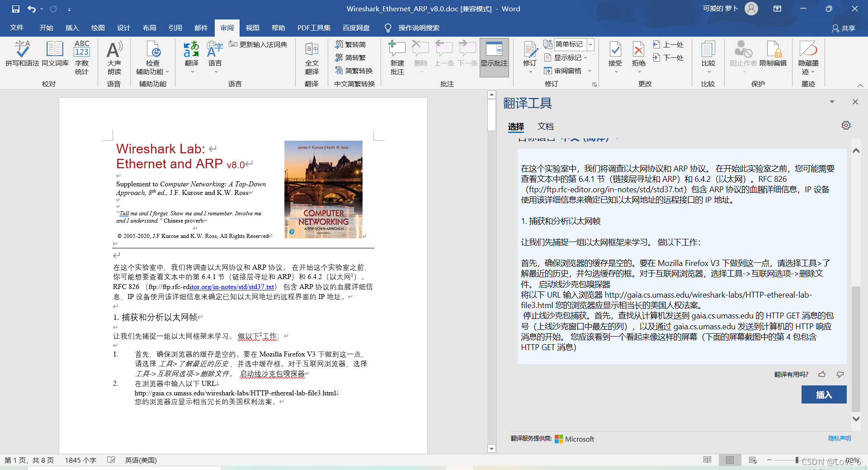This screenshot has height=470, width=868.
Task: Click the 共享 share button
Action: tap(844, 28)
